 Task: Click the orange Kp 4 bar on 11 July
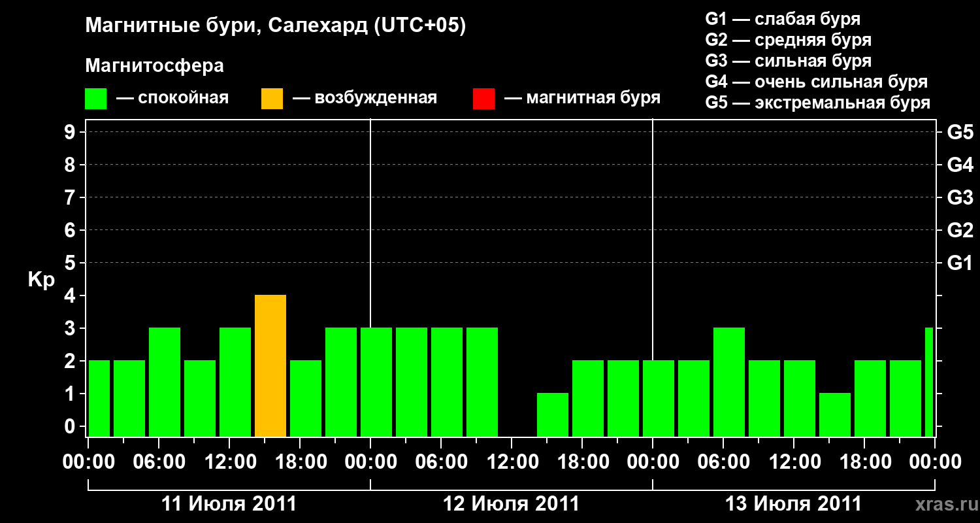tap(270, 366)
